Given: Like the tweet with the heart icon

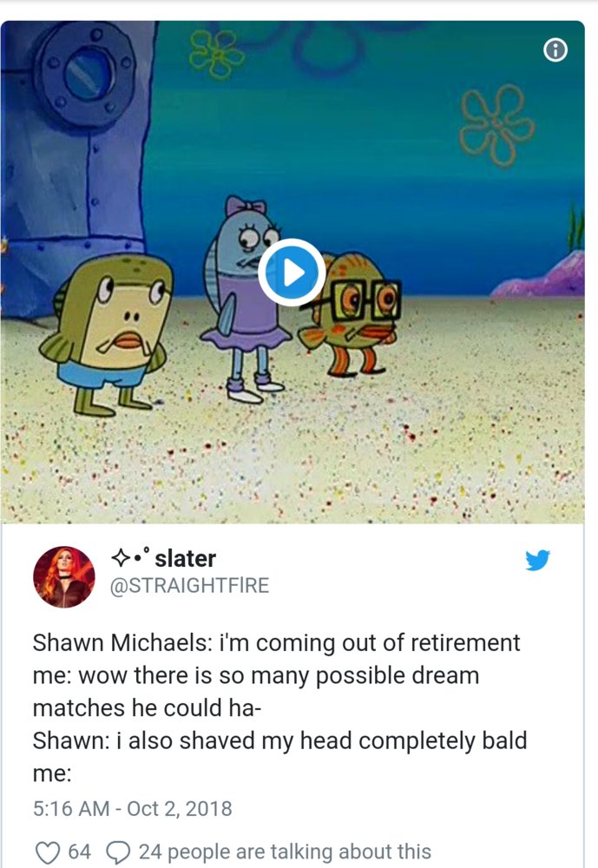Looking at the screenshot, I should click(x=47, y=852).
